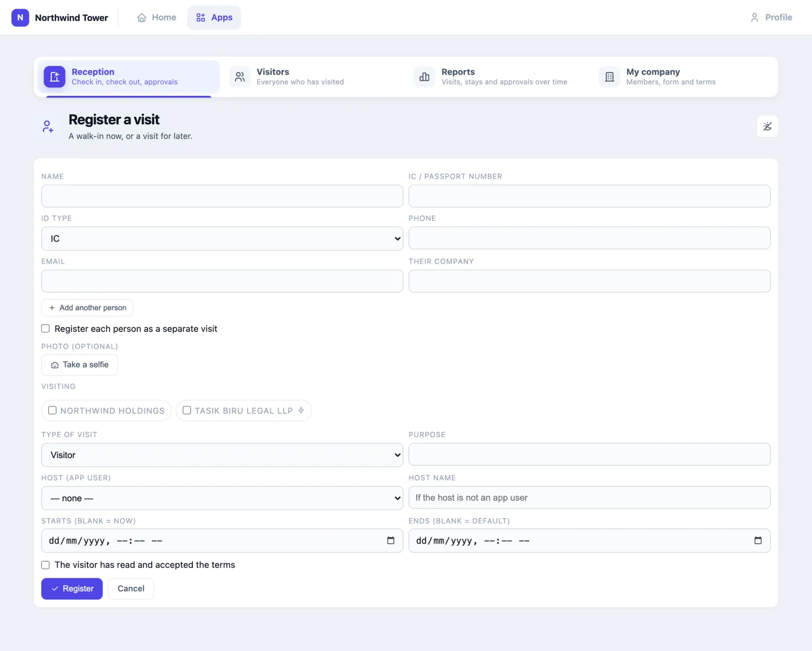Open the Host (App User) dropdown
This screenshot has width=812, height=651.
[222, 498]
